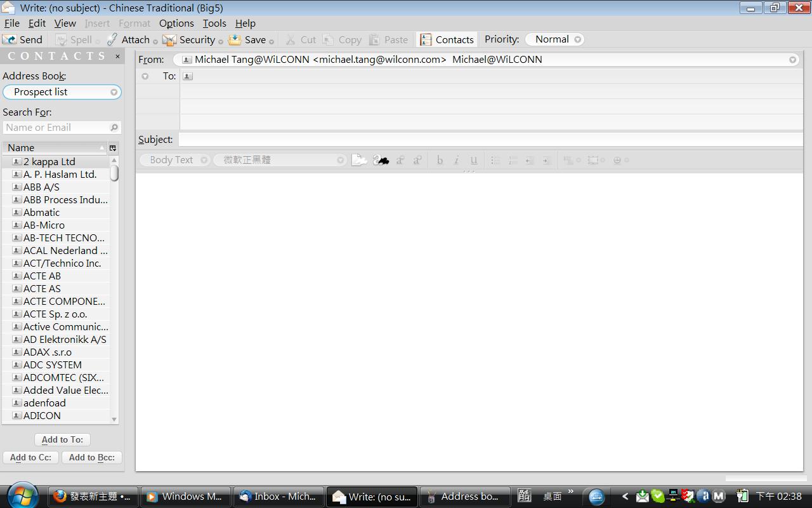This screenshot has width=812, height=508.
Task: Open column picker in contacts list
Action: tap(113, 148)
